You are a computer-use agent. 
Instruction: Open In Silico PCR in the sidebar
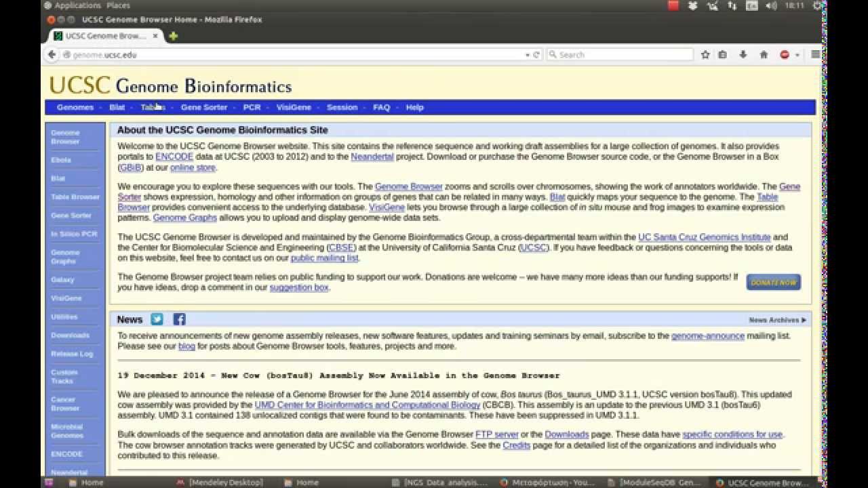(74, 234)
